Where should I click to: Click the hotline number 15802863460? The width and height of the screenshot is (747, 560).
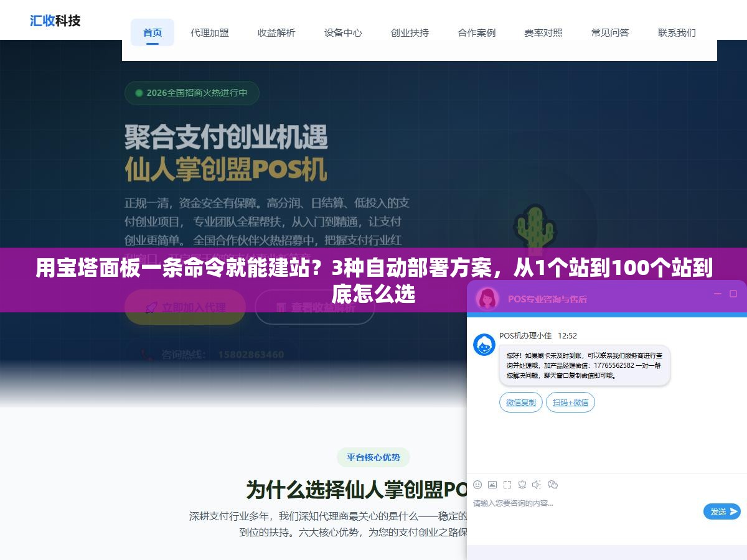[x=251, y=355]
